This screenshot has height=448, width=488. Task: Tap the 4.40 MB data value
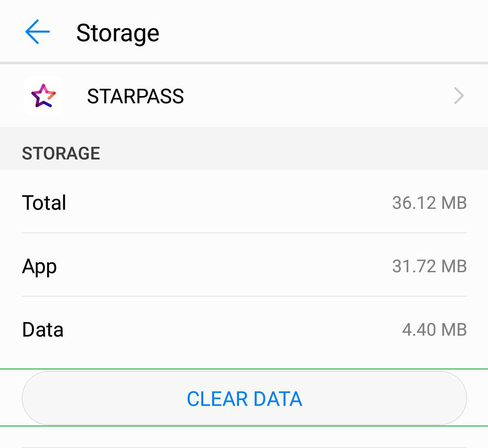coord(434,330)
